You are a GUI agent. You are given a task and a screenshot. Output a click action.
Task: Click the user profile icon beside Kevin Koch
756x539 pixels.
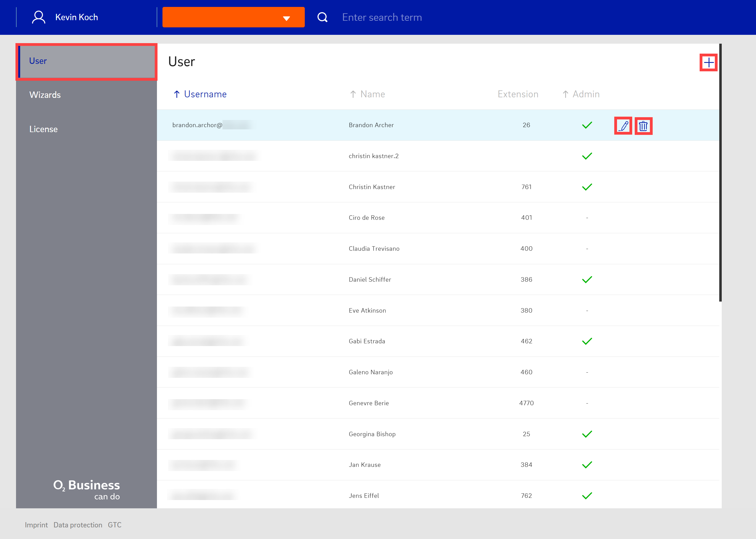coord(38,17)
